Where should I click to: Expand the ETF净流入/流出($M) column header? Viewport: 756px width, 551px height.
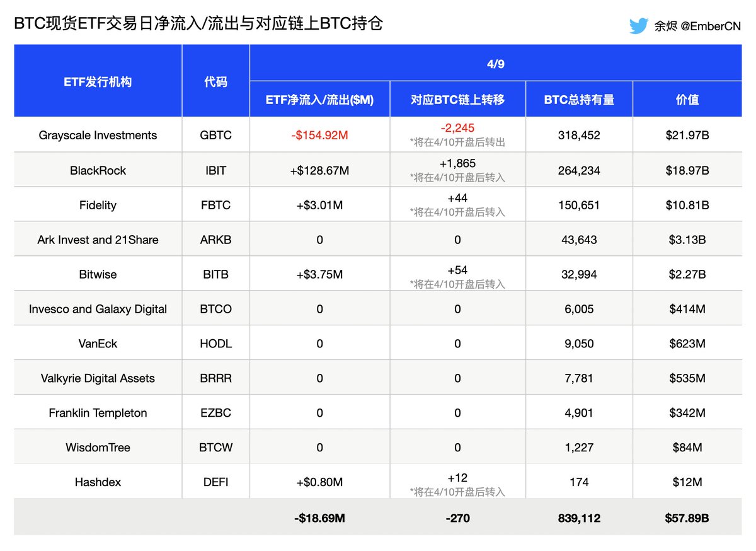point(319,99)
